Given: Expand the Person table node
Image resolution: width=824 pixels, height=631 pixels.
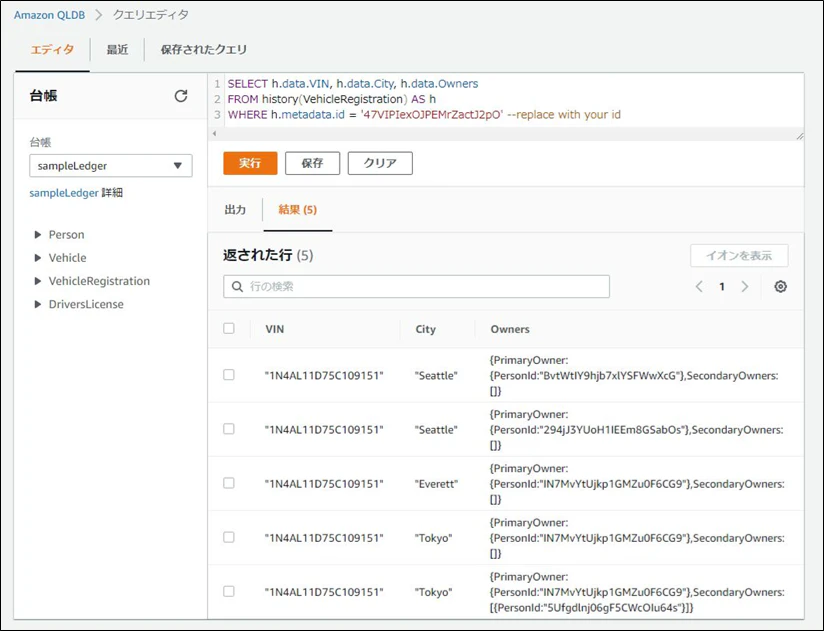Looking at the screenshot, I should [x=37, y=234].
